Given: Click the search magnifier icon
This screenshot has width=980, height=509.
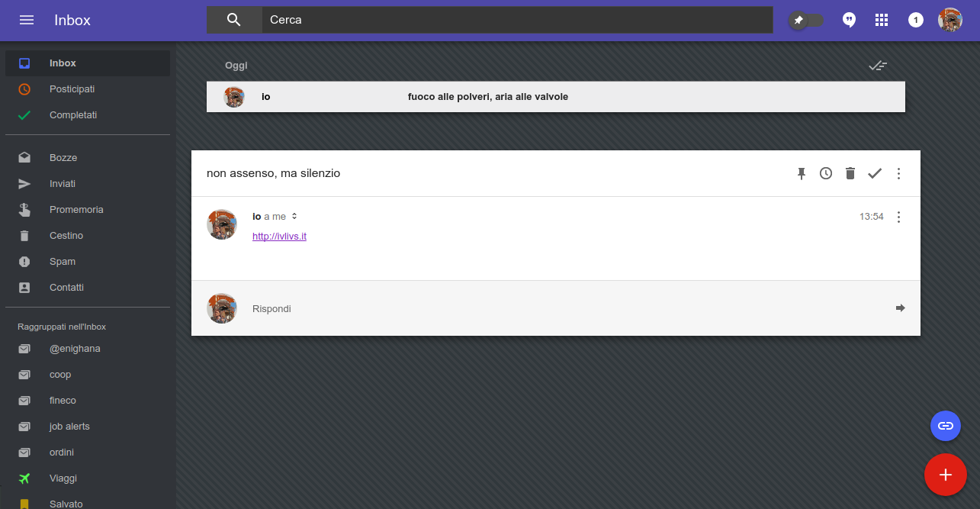Looking at the screenshot, I should [234, 20].
